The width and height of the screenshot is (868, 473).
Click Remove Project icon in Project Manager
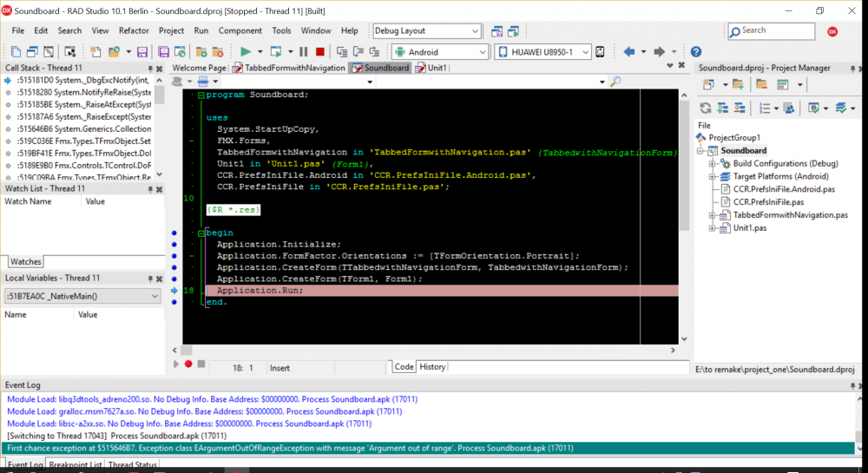pos(762,85)
